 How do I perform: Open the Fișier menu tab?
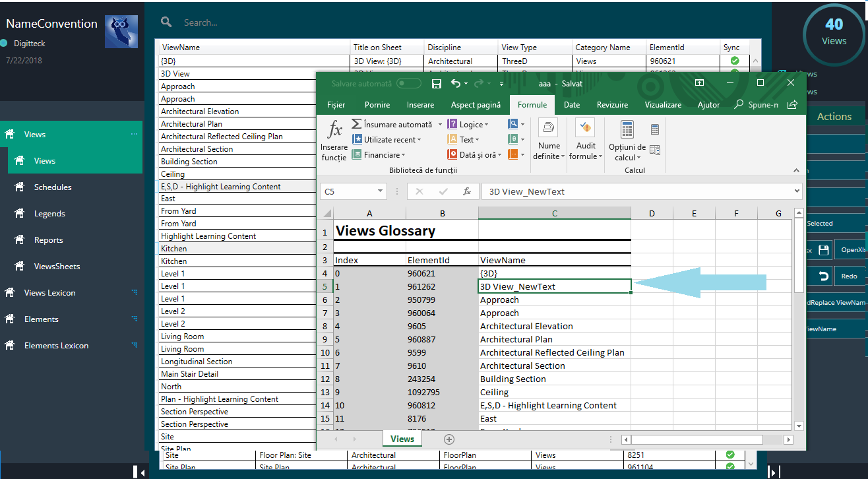tap(336, 105)
